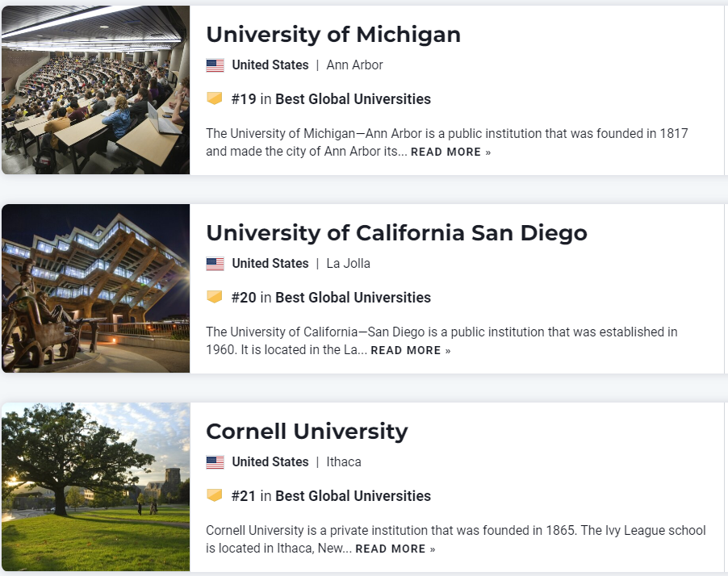The image size is (728, 576).
Task: Open the Cornell University title link
Action: pos(307,432)
